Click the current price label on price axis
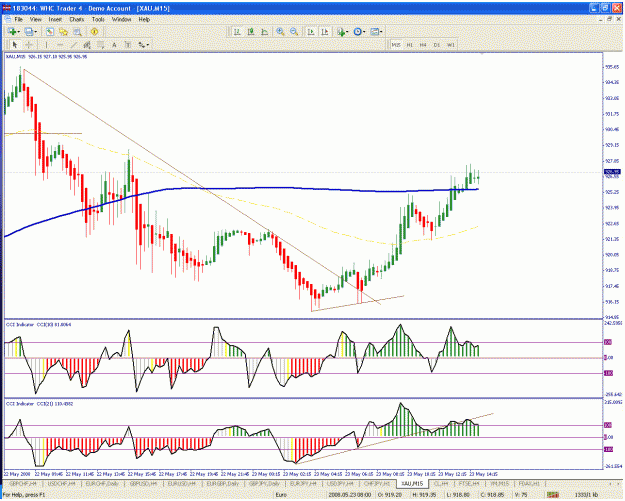Screen dimensions: 625x501 click(612, 172)
